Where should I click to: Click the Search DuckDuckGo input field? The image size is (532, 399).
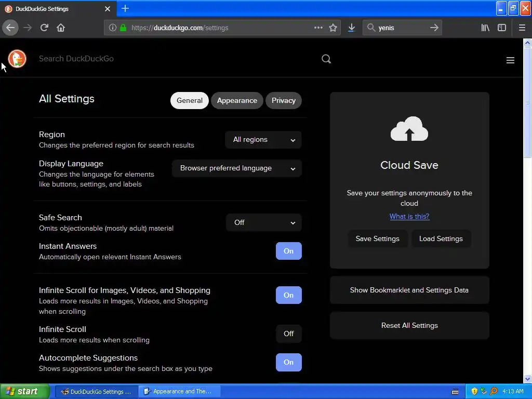[x=177, y=59]
